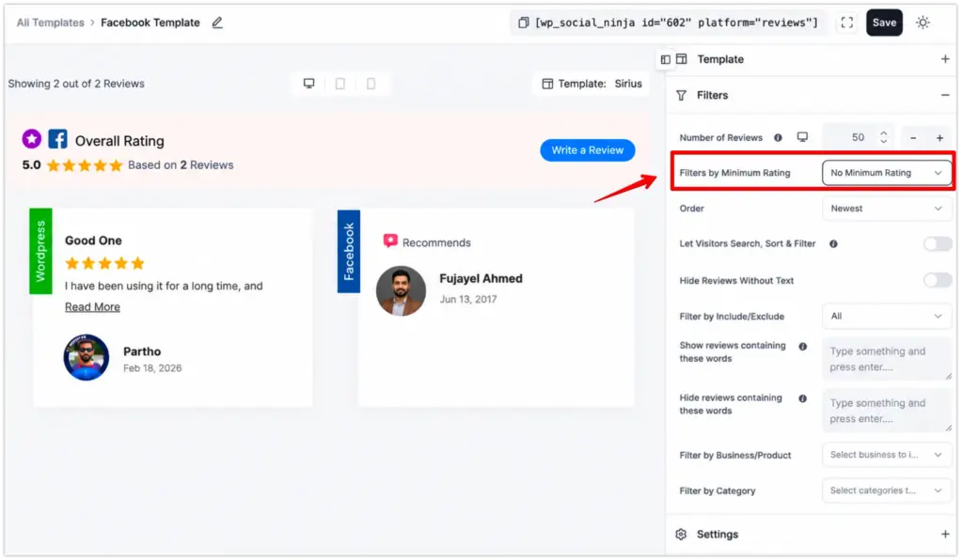This screenshot has width=963, height=560.
Task: Click the edit pencil beside Facebook Template
Action: [217, 23]
